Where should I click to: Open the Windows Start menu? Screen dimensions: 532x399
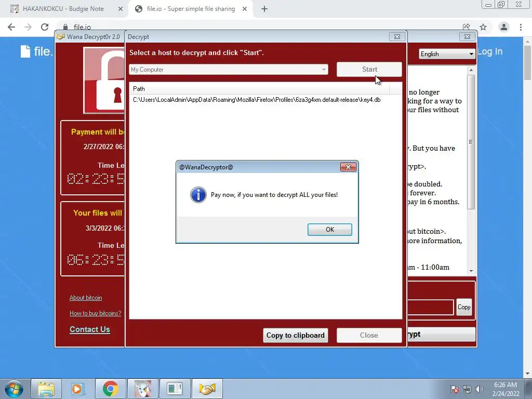[x=14, y=389]
